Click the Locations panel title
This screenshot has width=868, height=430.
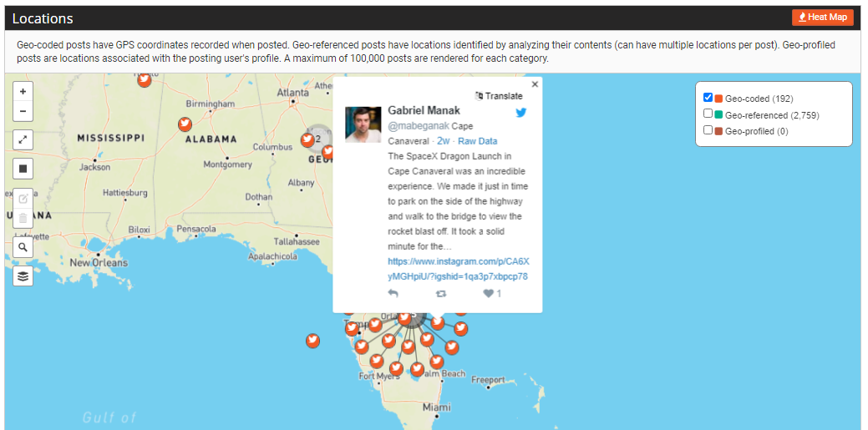pos(43,18)
